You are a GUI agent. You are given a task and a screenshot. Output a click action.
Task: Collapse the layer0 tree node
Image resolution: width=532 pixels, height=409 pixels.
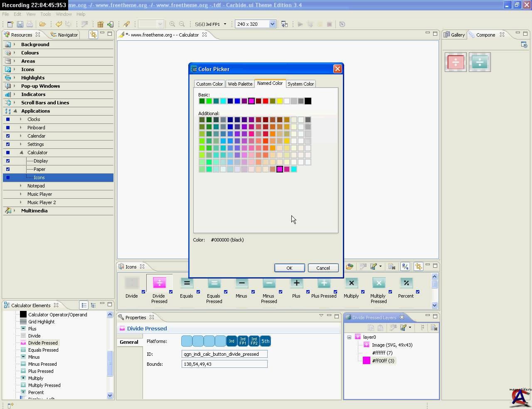pyautogui.click(x=349, y=337)
